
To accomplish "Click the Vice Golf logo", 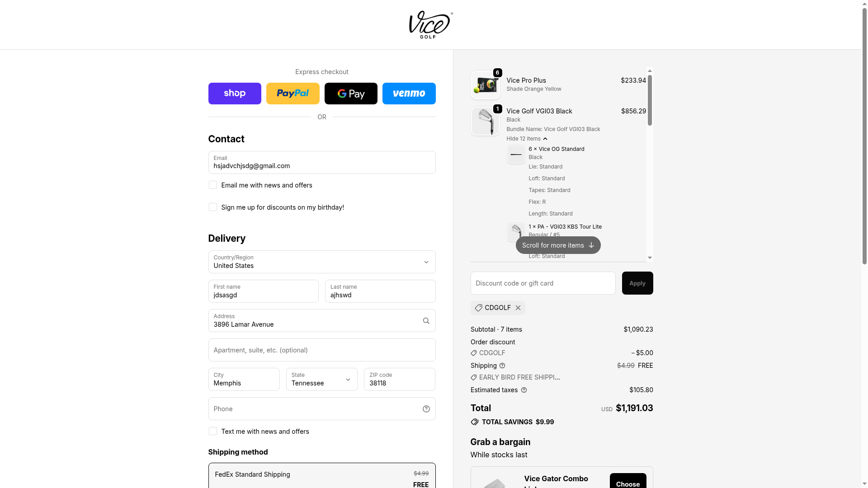I will point(430,25).
